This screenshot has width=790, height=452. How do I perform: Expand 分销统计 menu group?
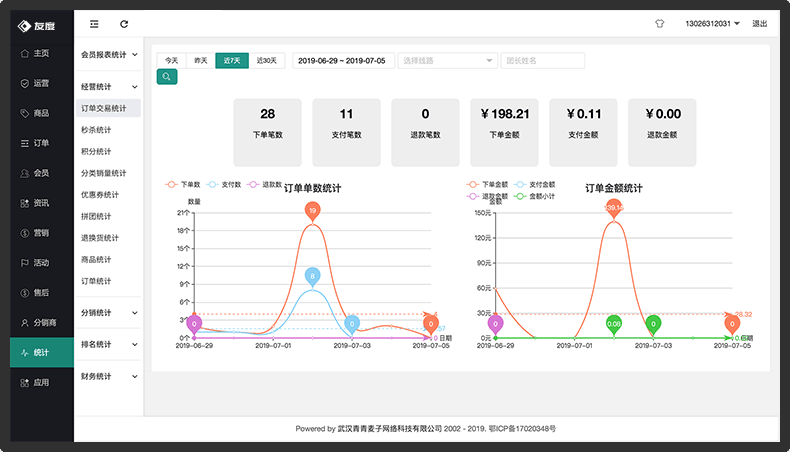click(108, 313)
